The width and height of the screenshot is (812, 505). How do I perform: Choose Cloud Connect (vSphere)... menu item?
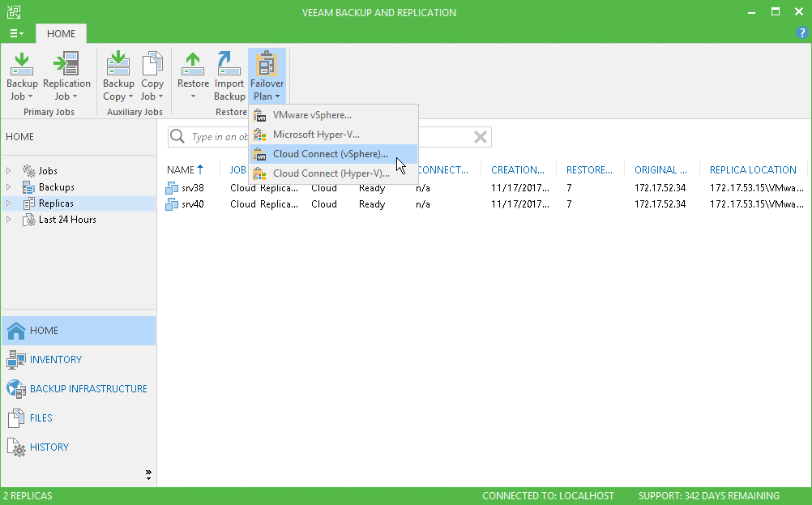334,154
